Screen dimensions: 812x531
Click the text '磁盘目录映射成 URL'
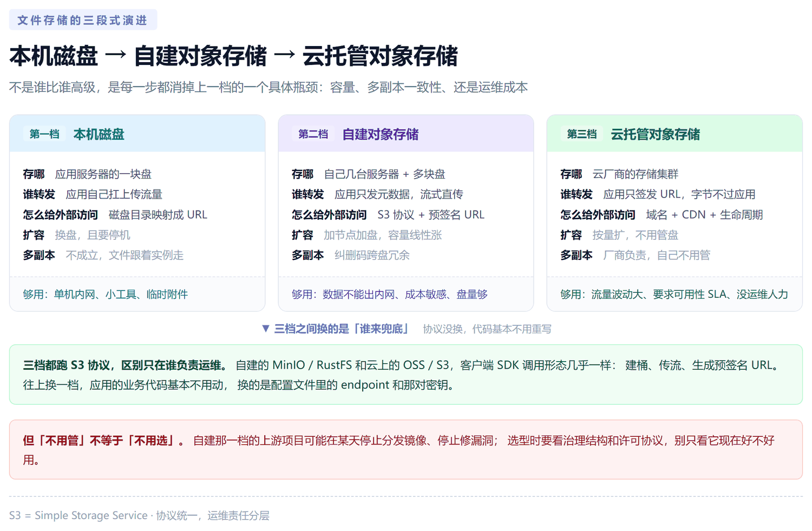pyautogui.click(x=158, y=215)
